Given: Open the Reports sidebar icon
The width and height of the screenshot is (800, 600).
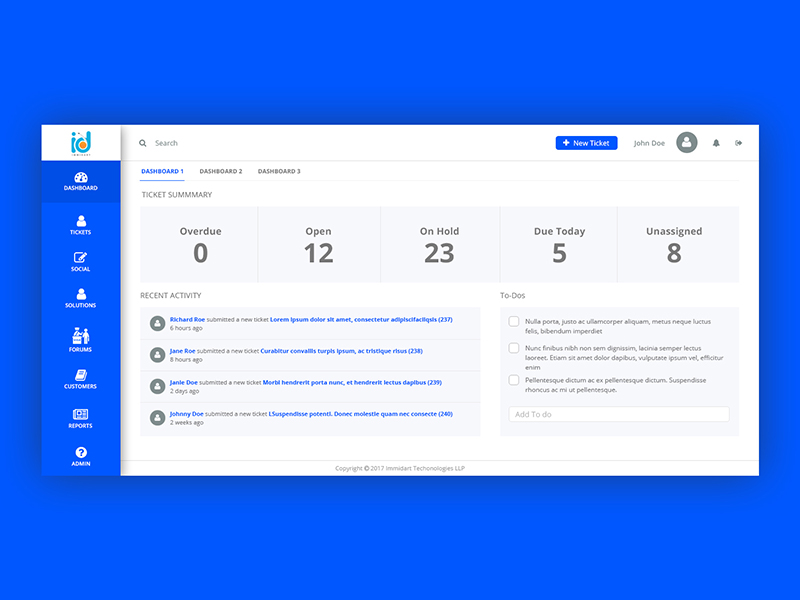Looking at the screenshot, I should pos(81,414).
